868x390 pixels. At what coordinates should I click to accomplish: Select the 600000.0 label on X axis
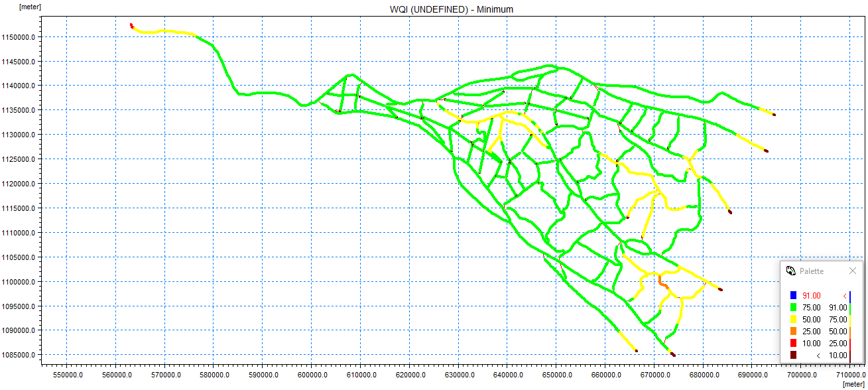click(311, 375)
